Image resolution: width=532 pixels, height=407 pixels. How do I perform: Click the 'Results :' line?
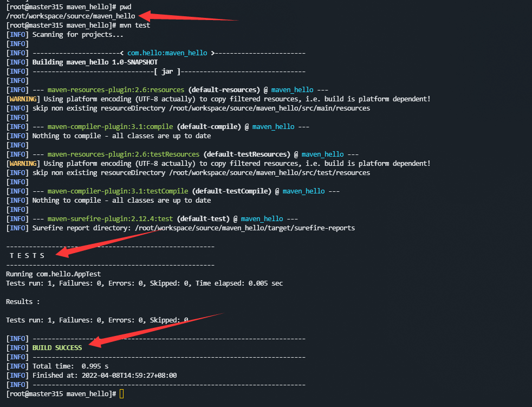pos(23,301)
